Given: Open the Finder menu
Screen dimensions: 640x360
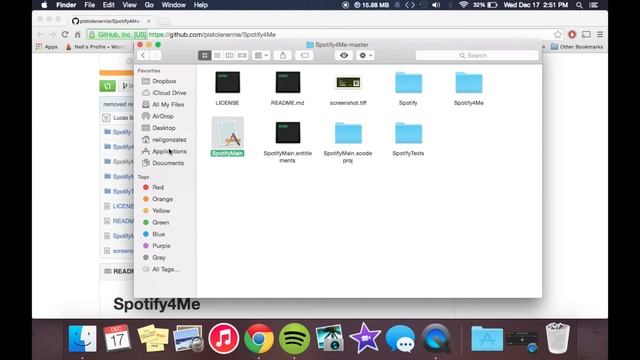Looking at the screenshot, I should pyautogui.click(x=66, y=5).
